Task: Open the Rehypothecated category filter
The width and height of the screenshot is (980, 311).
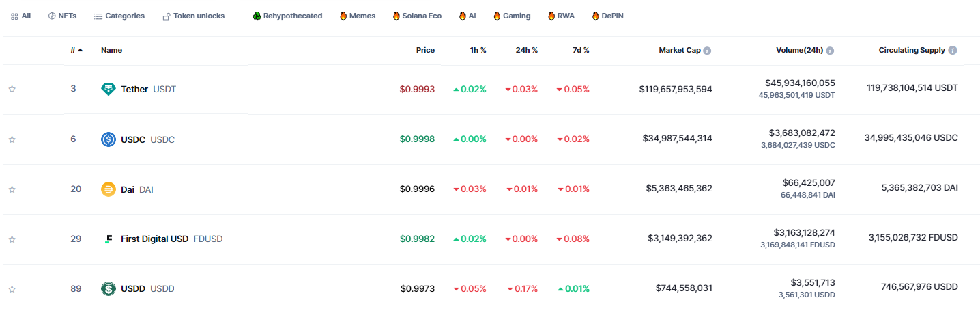Action: (287, 16)
